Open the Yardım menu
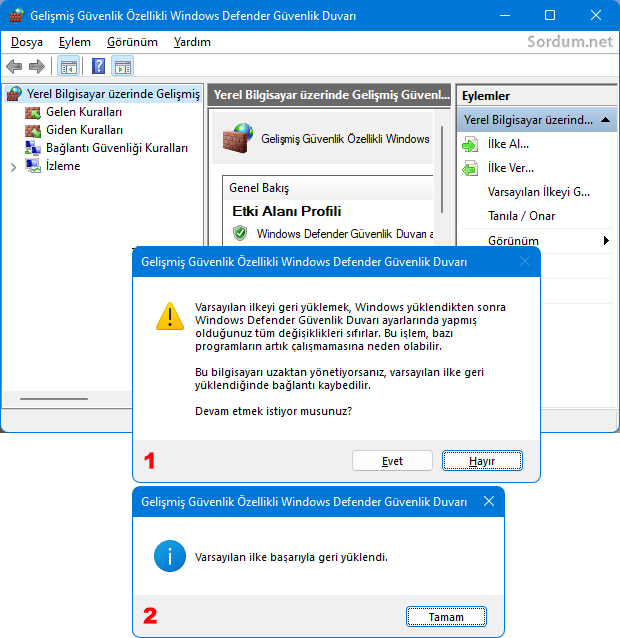 coord(192,42)
